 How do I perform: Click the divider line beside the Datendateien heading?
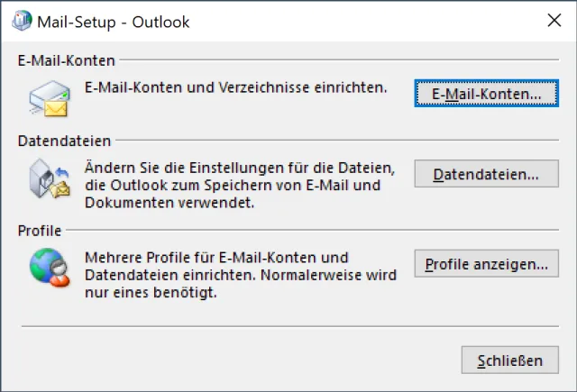tap(338, 141)
